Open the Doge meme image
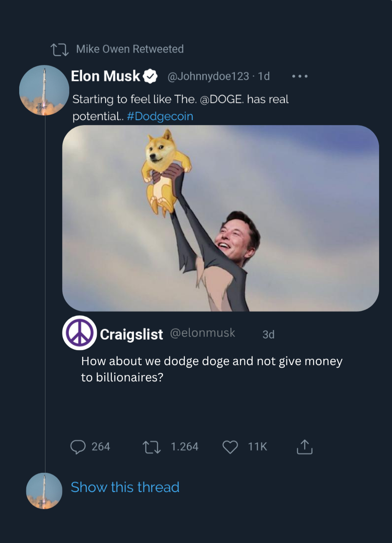The height and width of the screenshot is (543, 392). [220, 218]
